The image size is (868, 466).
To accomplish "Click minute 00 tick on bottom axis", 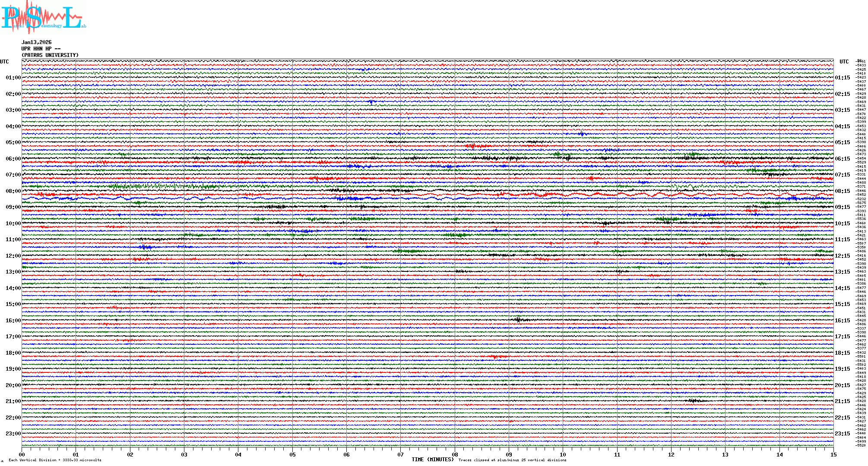I will point(22,455).
